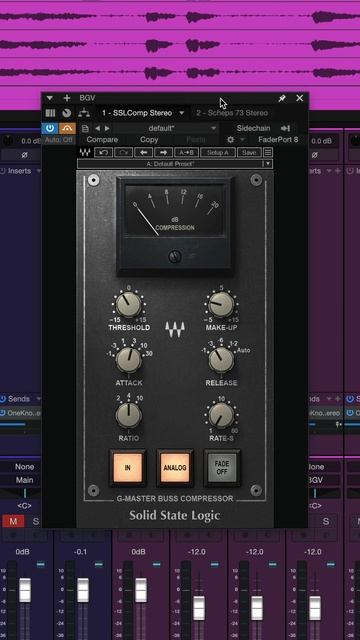360x640 pixels.
Task: Go to next Waves preset right arrow
Action: point(163,152)
